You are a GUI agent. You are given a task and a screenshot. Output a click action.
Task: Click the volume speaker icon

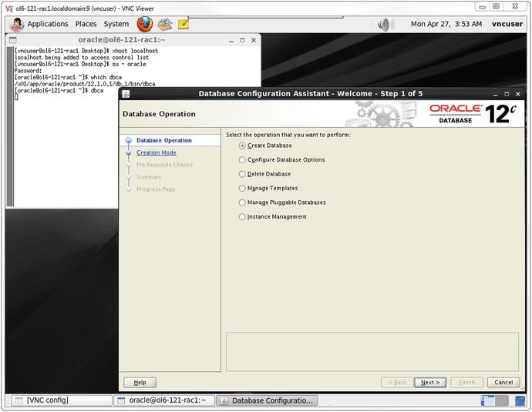pos(386,25)
